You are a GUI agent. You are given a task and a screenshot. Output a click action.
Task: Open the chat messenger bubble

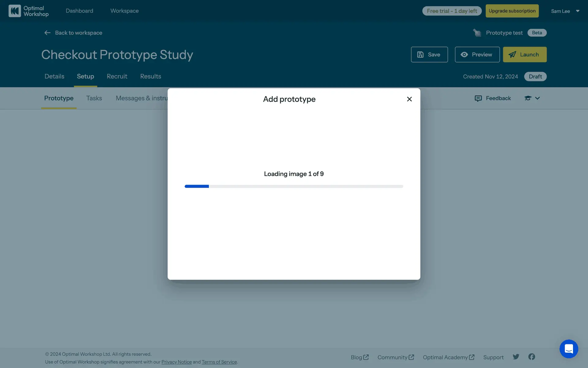[569, 349]
